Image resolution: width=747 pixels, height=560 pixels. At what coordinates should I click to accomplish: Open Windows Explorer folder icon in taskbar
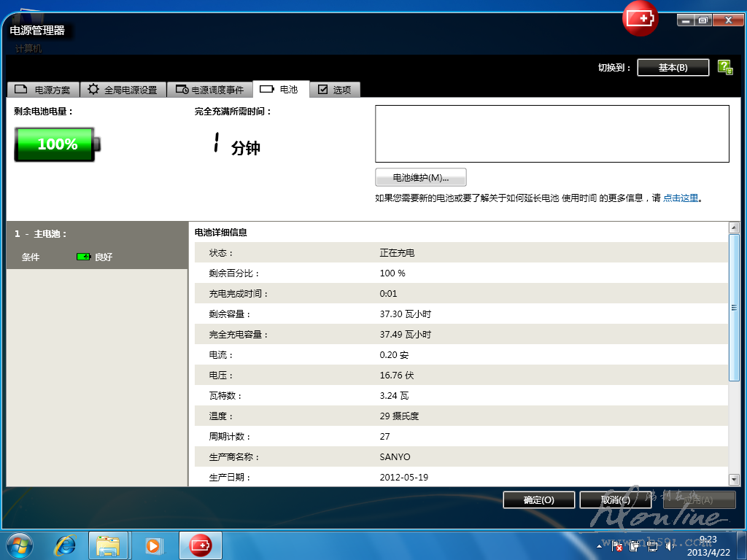109,545
